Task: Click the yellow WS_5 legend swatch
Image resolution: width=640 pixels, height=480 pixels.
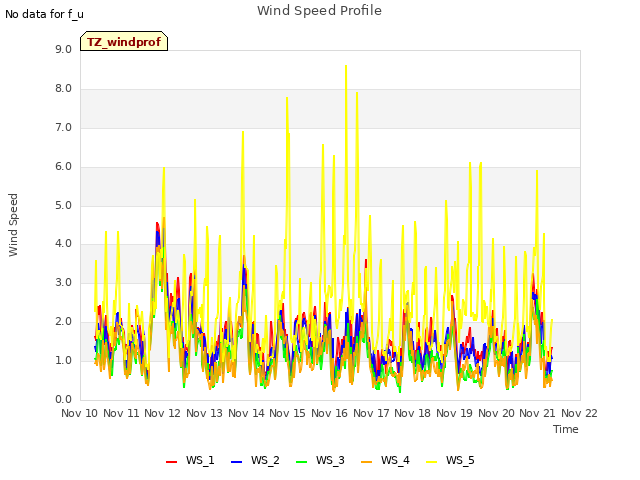Action: click(431, 461)
